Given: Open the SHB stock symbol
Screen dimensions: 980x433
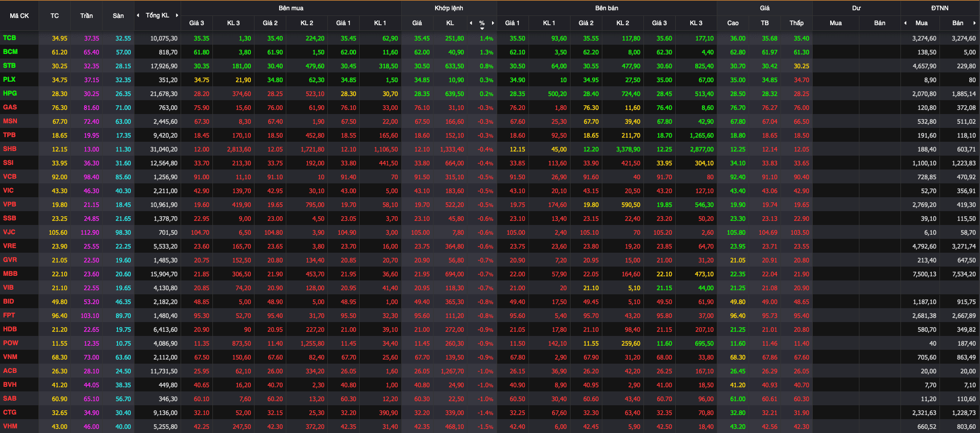Looking at the screenshot, I should [10, 149].
